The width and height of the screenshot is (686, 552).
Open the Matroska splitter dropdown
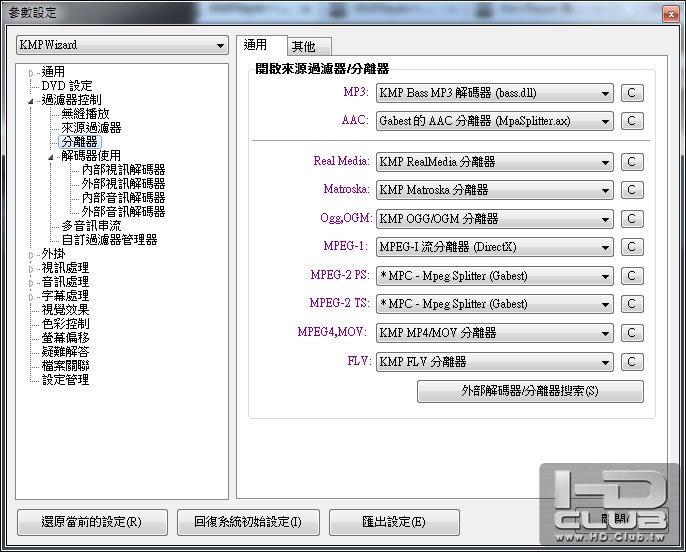pos(494,190)
